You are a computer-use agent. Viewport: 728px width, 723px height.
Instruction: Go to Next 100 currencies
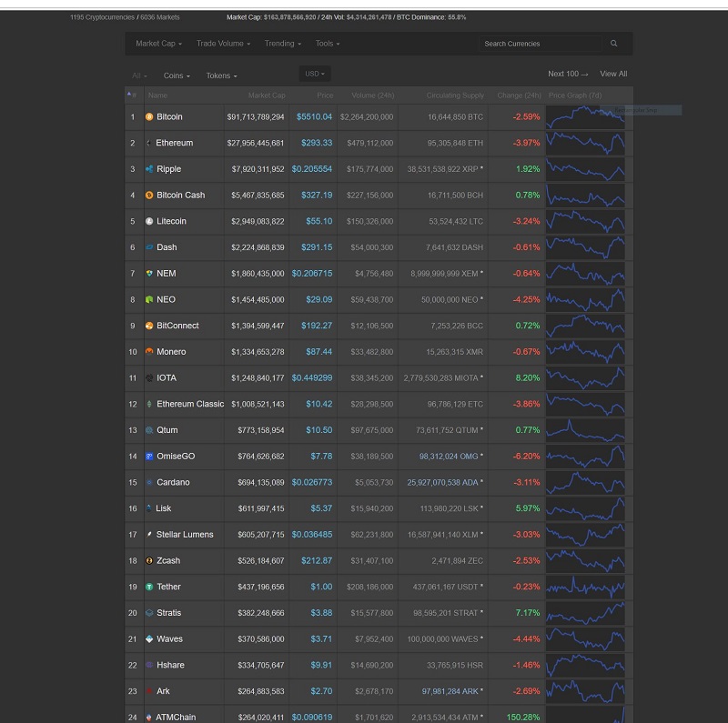568,74
